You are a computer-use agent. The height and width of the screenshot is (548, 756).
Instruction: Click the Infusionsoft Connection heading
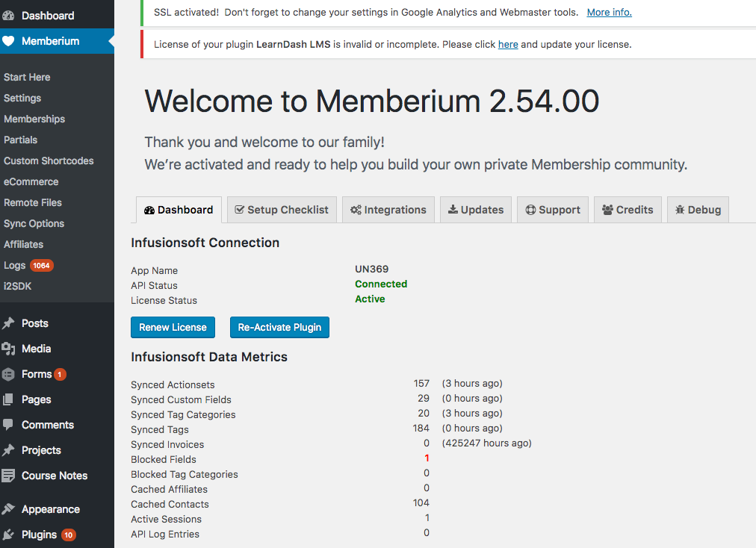[x=205, y=243]
